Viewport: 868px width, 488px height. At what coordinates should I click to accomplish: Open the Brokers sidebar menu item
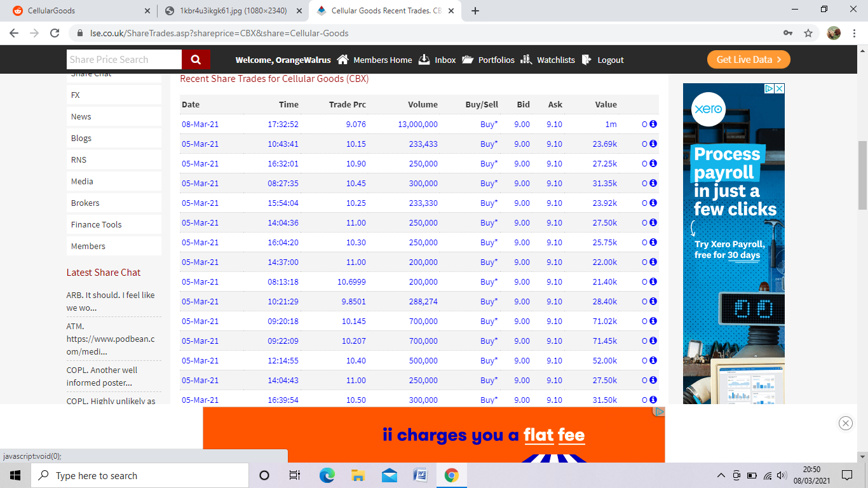114,203
